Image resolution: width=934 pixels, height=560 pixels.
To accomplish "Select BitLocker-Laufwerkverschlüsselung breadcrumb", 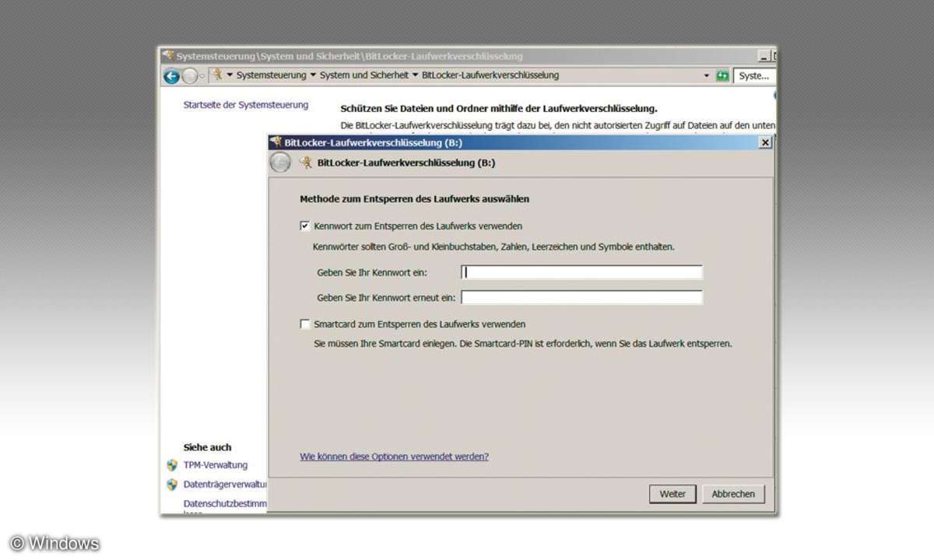I will coord(490,75).
